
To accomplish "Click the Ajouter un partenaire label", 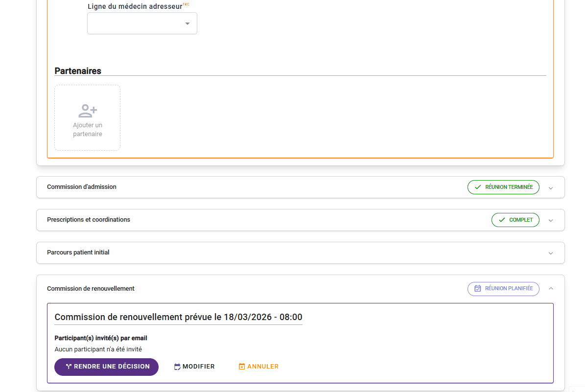I will 88,130.
